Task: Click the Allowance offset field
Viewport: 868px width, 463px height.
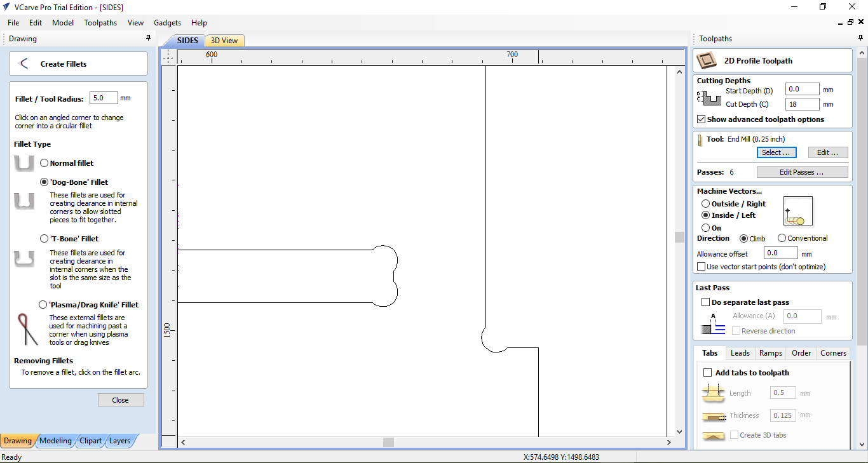Action: pyautogui.click(x=780, y=253)
